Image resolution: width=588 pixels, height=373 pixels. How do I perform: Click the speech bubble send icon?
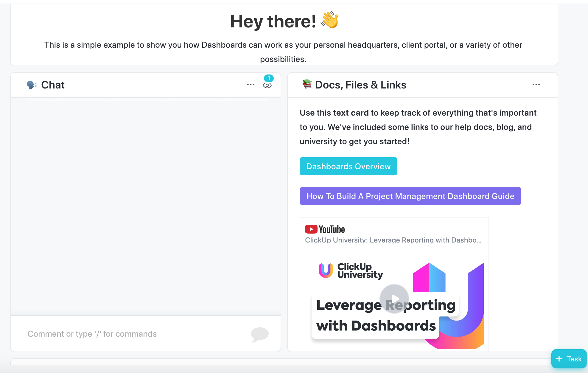(259, 334)
